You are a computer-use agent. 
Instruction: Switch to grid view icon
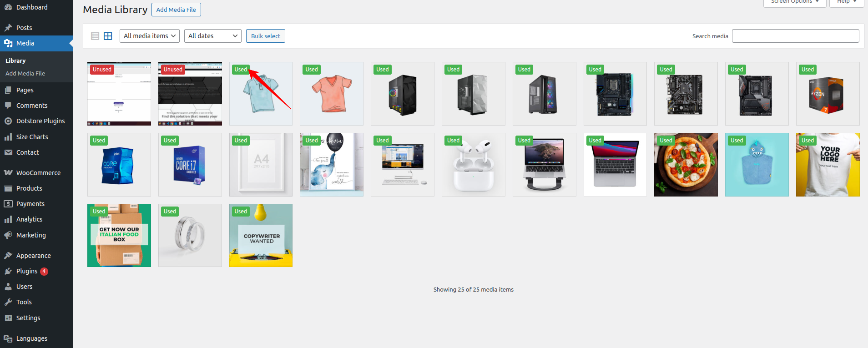click(108, 36)
